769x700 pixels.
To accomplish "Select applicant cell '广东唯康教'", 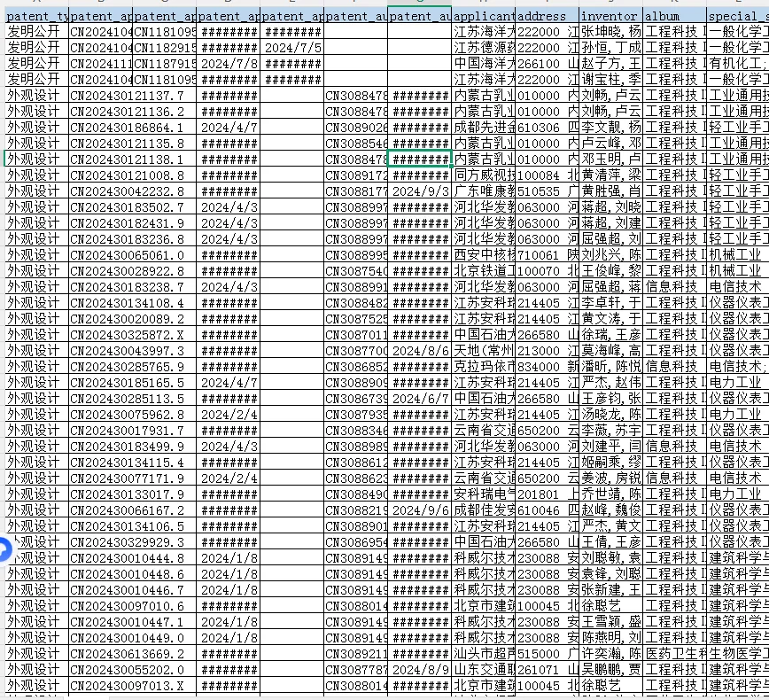I will click(483, 191).
